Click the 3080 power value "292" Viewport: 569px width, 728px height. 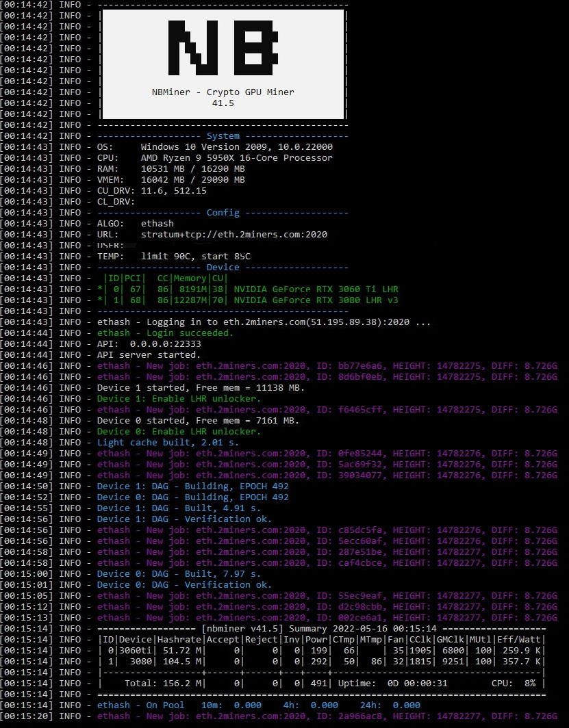[x=319, y=662]
